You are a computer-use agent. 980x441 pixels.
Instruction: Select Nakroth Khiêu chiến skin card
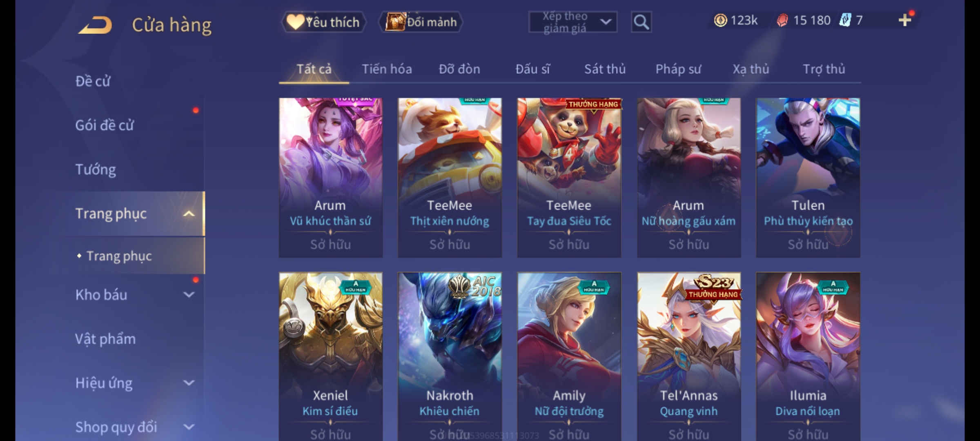coord(450,356)
